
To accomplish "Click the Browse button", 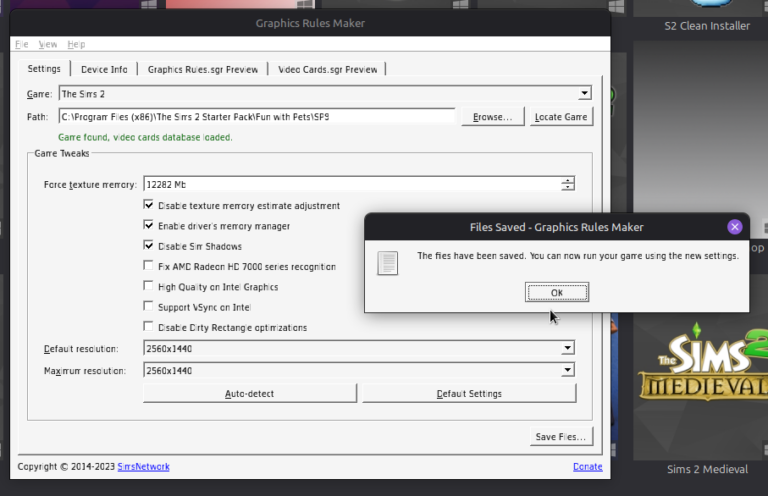I will pos(492,117).
